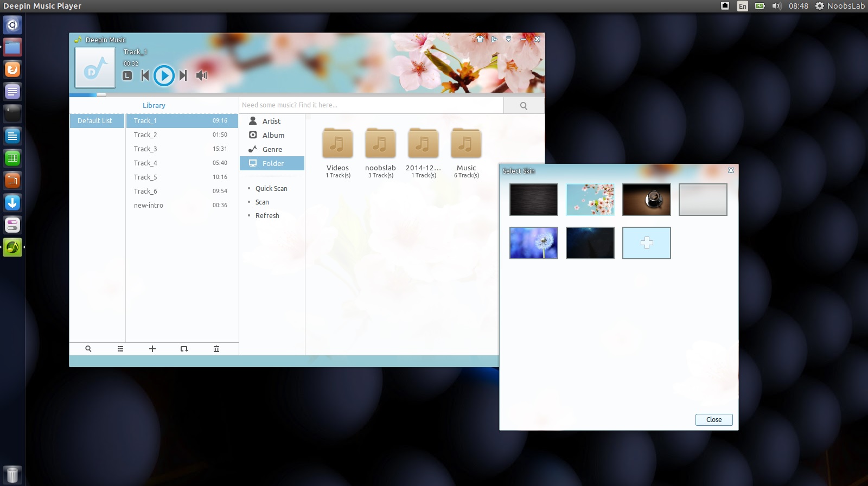Select Track_2 in the playlist

click(182, 135)
